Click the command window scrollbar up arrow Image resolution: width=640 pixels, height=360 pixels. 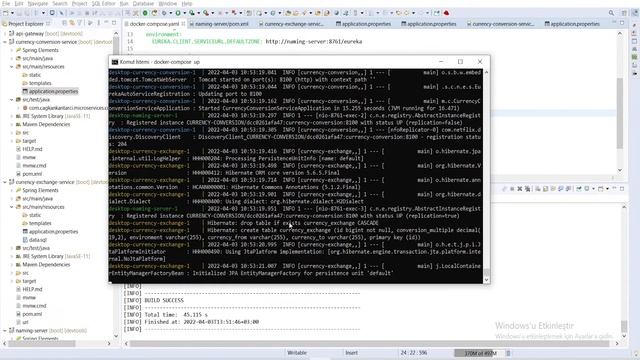tap(486, 72)
